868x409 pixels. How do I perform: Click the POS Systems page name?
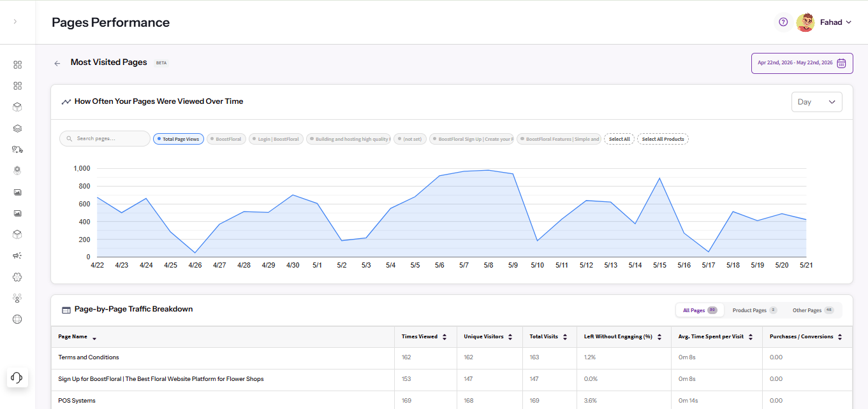77,401
